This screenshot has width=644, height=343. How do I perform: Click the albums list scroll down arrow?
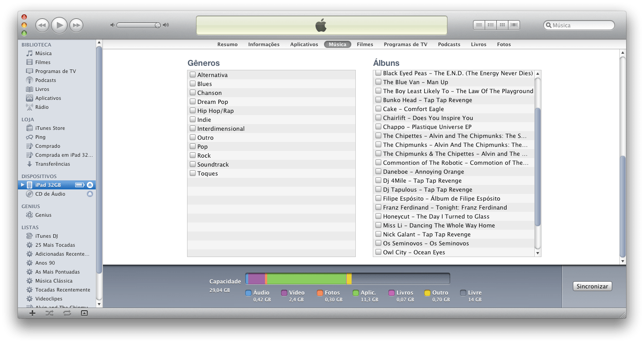coord(537,253)
